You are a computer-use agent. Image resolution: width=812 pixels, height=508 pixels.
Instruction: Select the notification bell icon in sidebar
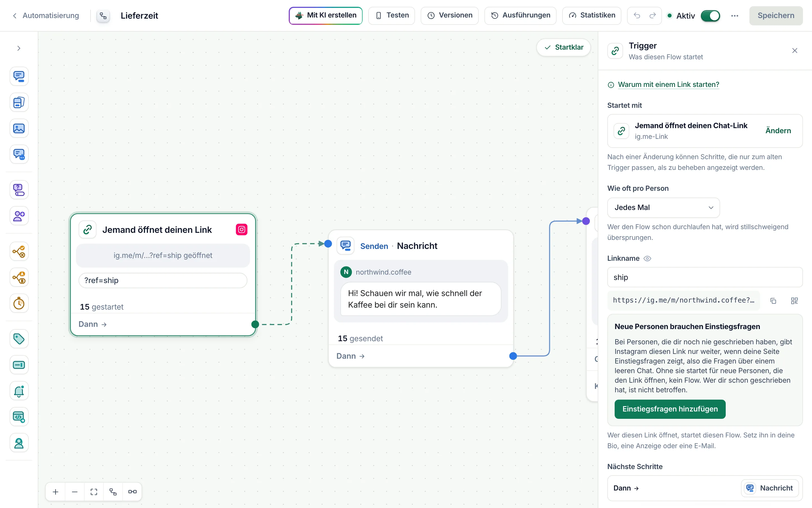[19, 391]
